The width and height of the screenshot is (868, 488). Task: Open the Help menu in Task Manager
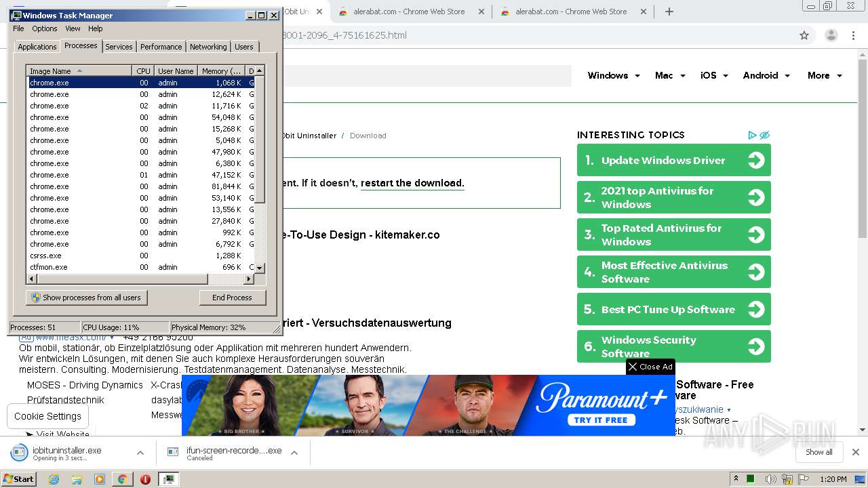click(96, 28)
